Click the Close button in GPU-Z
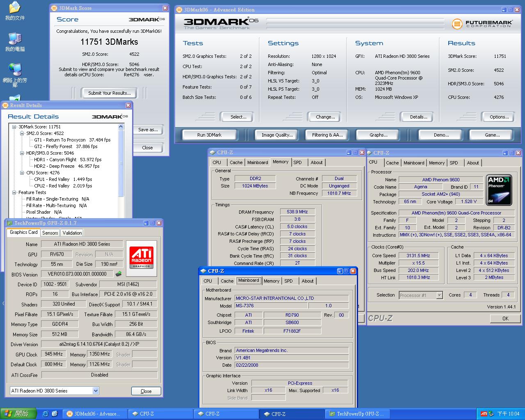 146,391
